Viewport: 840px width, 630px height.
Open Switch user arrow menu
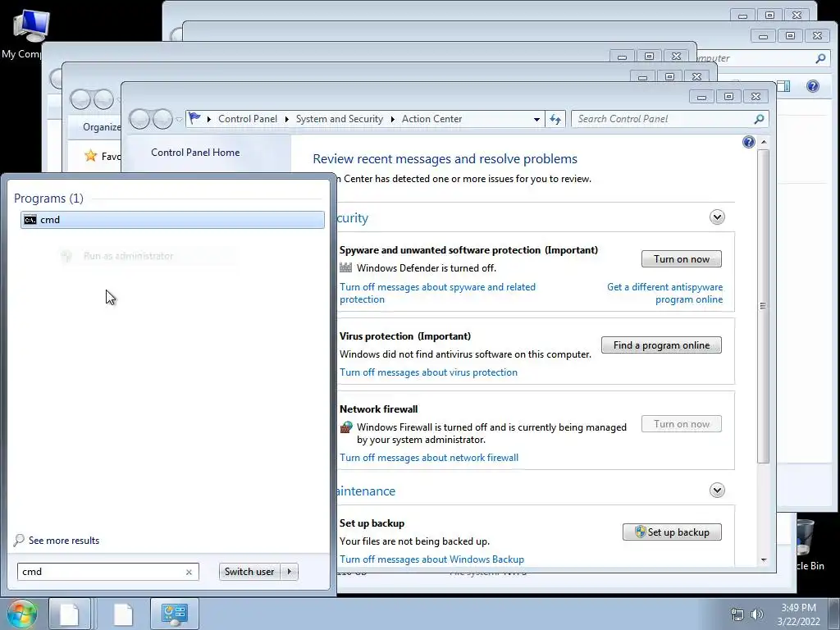[290, 572]
